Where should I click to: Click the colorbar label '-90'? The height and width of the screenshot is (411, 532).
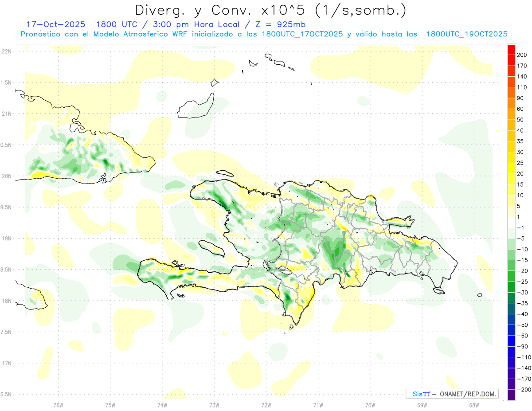(522, 346)
